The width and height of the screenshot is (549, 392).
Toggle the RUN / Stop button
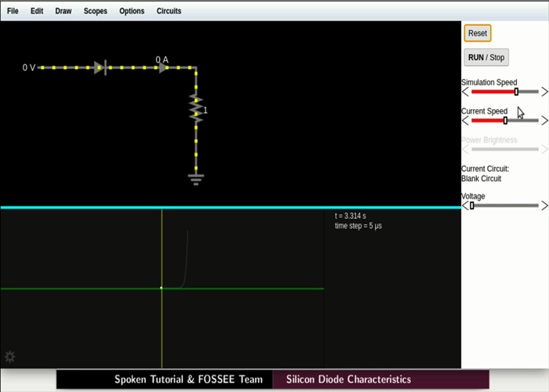point(486,57)
